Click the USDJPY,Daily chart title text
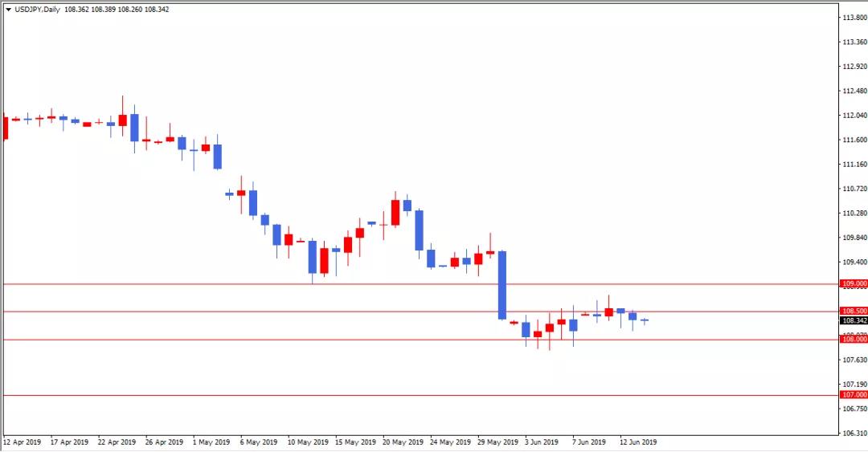This screenshot has width=868, height=452. tap(39, 9)
